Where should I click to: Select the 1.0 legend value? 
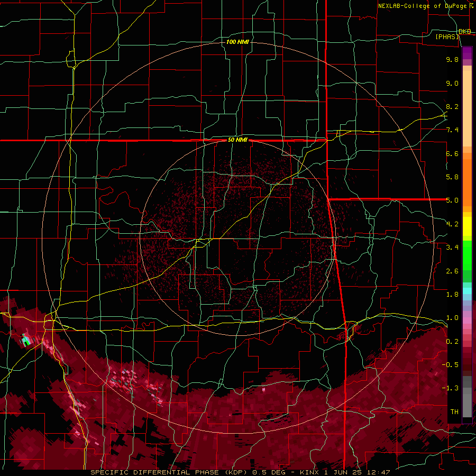(452, 318)
